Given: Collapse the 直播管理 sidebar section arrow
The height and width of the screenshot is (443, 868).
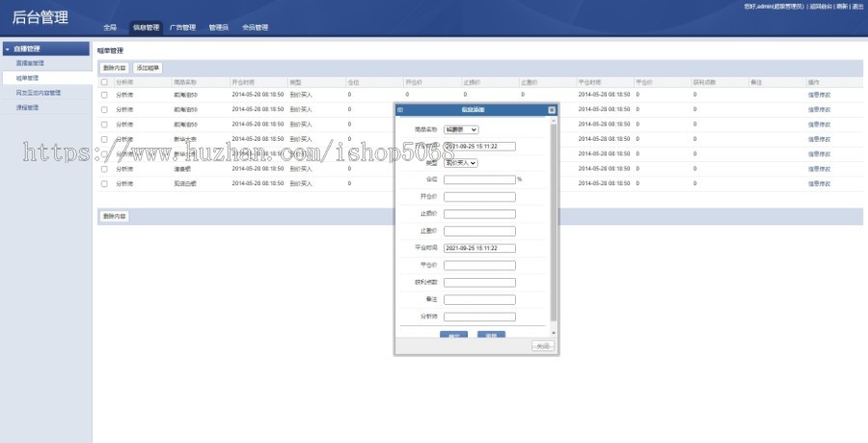Looking at the screenshot, I should coord(7,49).
